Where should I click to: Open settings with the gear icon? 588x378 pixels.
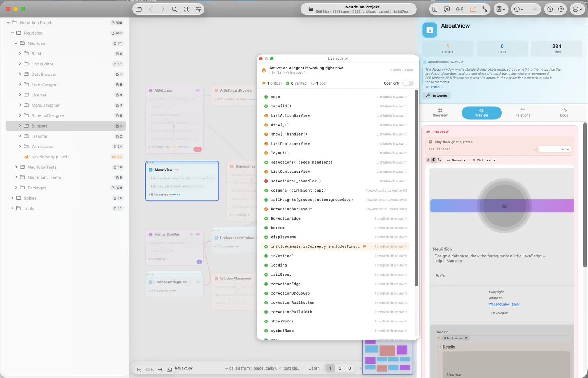pyautogui.click(x=561, y=9)
